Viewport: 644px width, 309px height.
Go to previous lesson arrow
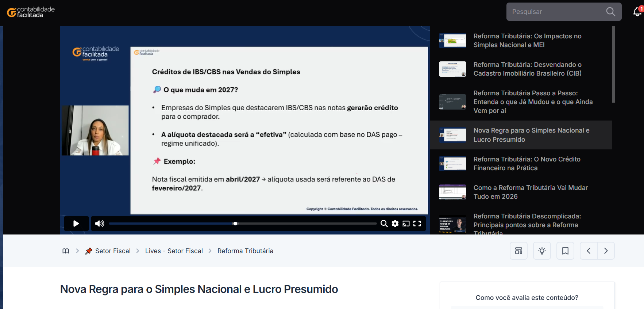(589, 251)
